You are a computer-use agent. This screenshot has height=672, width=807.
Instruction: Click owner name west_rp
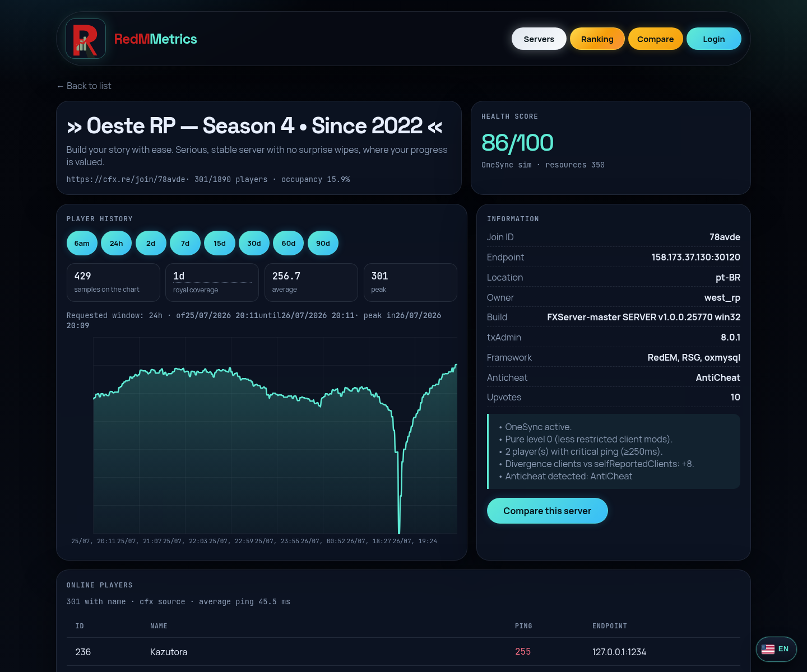pos(722,297)
